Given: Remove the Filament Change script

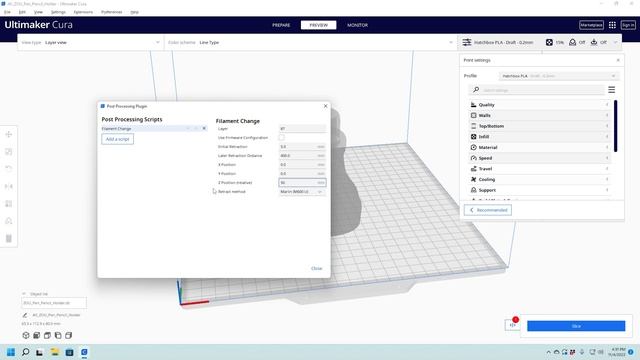Looking at the screenshot, I should pos(204,129).
